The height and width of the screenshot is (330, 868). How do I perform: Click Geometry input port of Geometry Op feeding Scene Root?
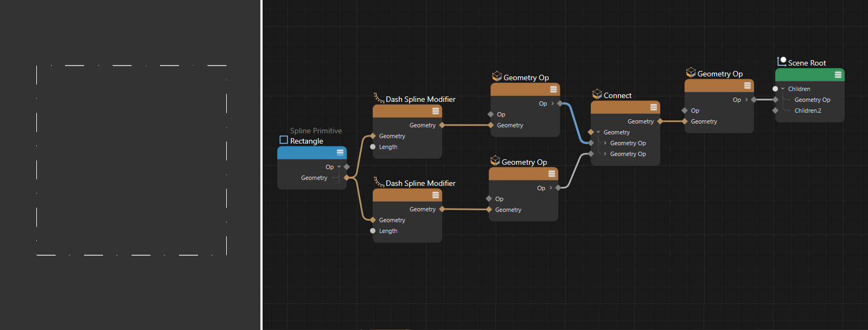click(x=685, y=121)
